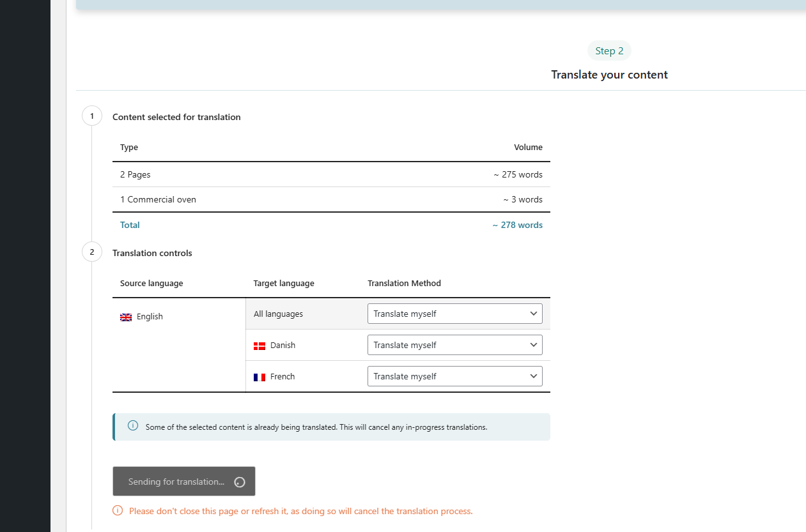Click the "Type" column header
Viewport: 806px width, 532px height.
[129, 147]
